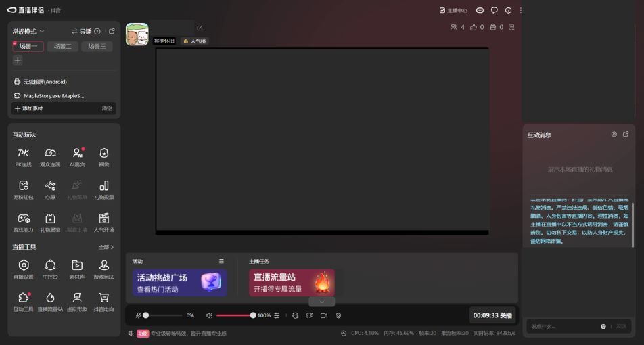Screen dimensions: 644x345
Task: Click the viewer count icon
Action: 453,27
